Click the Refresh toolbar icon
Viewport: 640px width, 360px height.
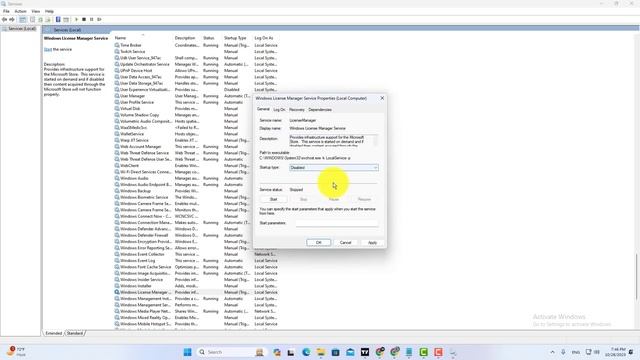click(40, 20)
